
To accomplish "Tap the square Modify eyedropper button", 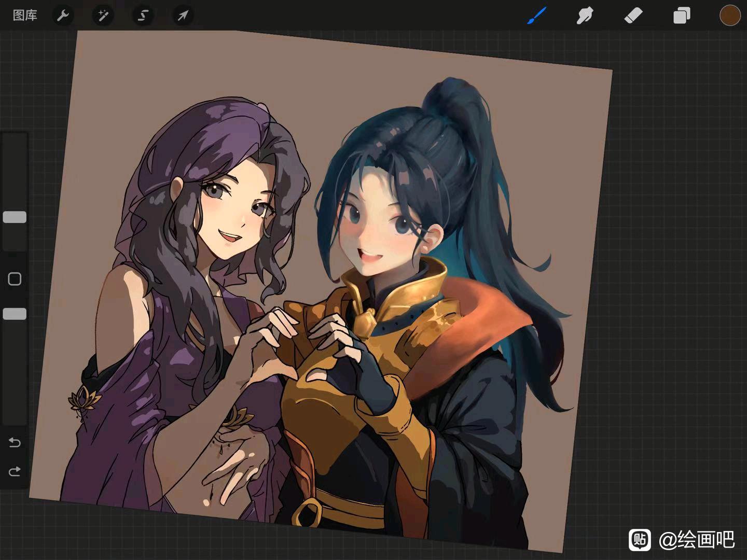I will pos(15,279).
